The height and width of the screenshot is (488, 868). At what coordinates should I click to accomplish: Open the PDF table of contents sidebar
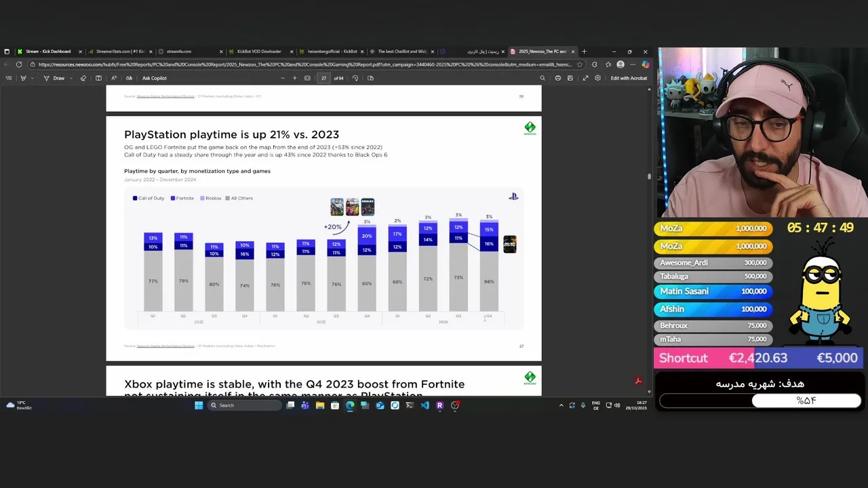9,78
